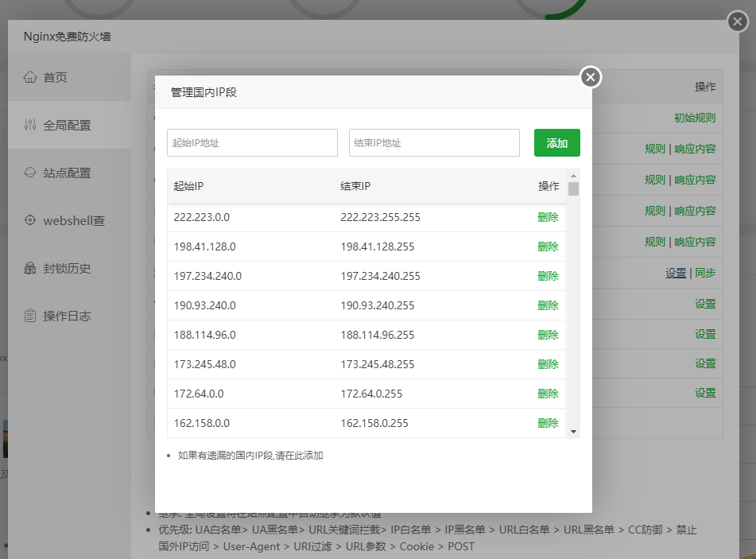Select the 173.245.48.255 end IP cell
Viewport: 756px width, 559px height.
[x=378, y=364]
